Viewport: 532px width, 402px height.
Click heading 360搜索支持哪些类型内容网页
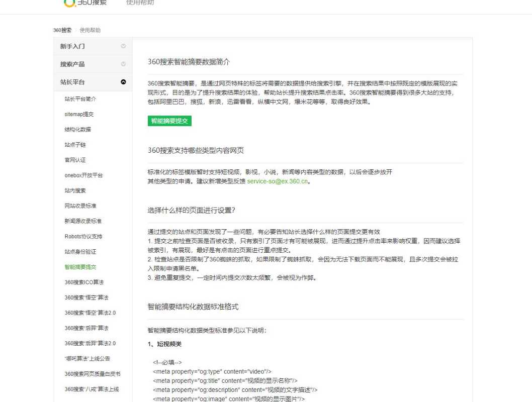click(x=196, y=150)
